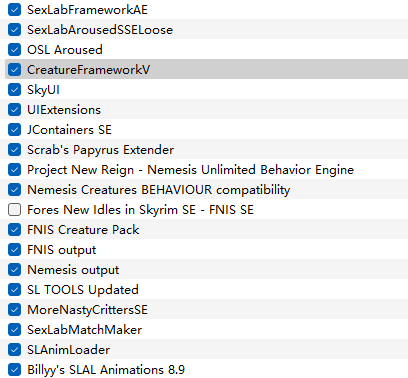Uncheck the SexLabArousedSSELoose checkbox
408x378 pixels.
14,30
